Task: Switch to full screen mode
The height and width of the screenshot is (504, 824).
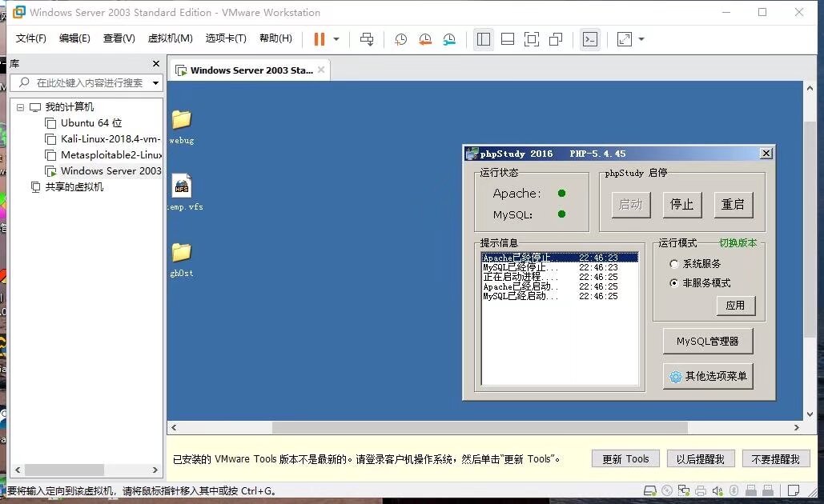Action: 532,39
